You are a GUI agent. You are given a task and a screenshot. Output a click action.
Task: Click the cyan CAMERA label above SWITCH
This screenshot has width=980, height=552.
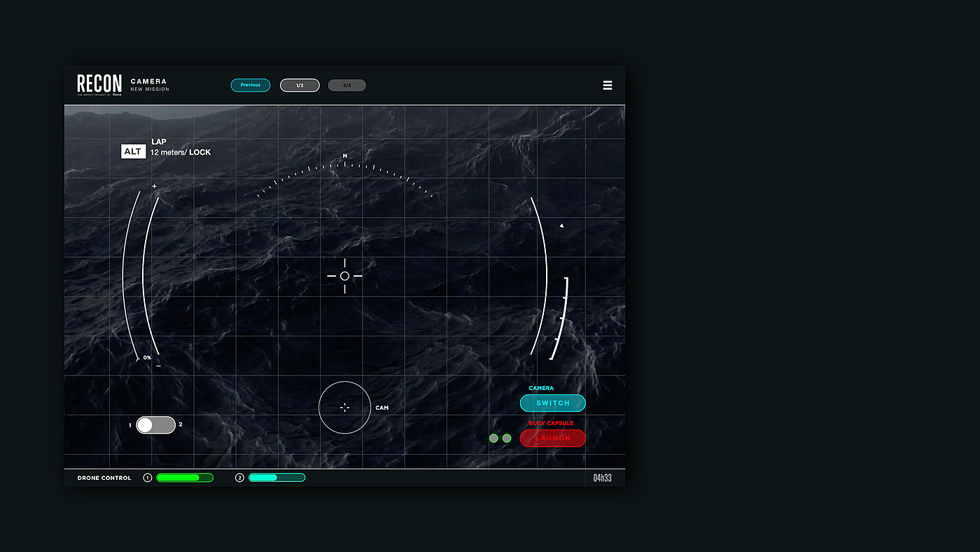[541, 388]
